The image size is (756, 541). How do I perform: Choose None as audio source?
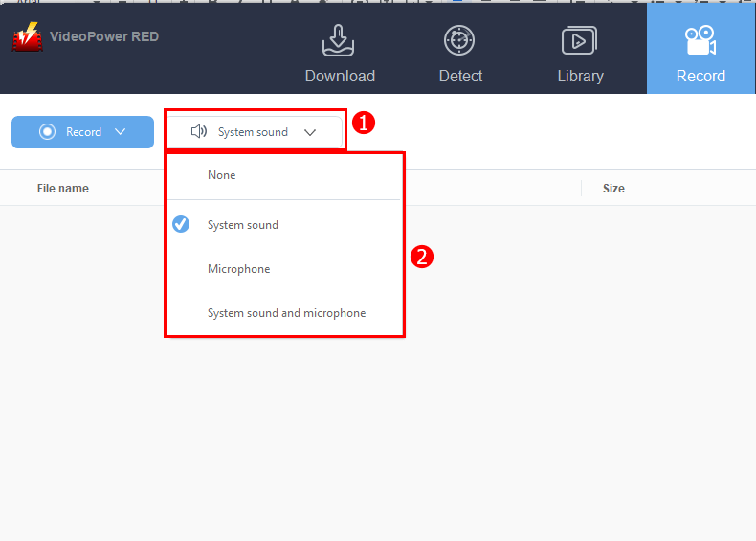[x=283, y=175]
